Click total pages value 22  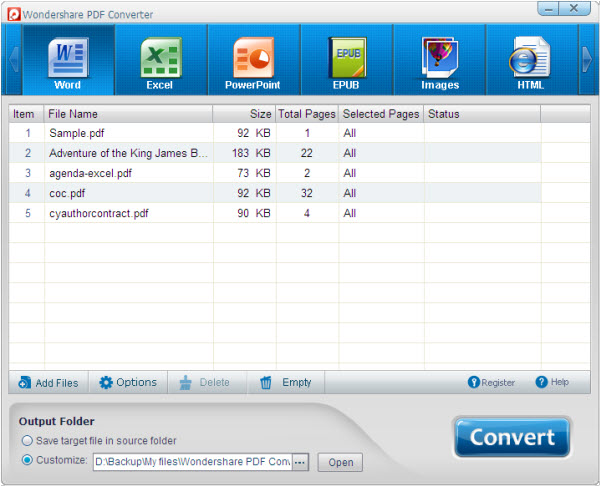click(307, 153)
